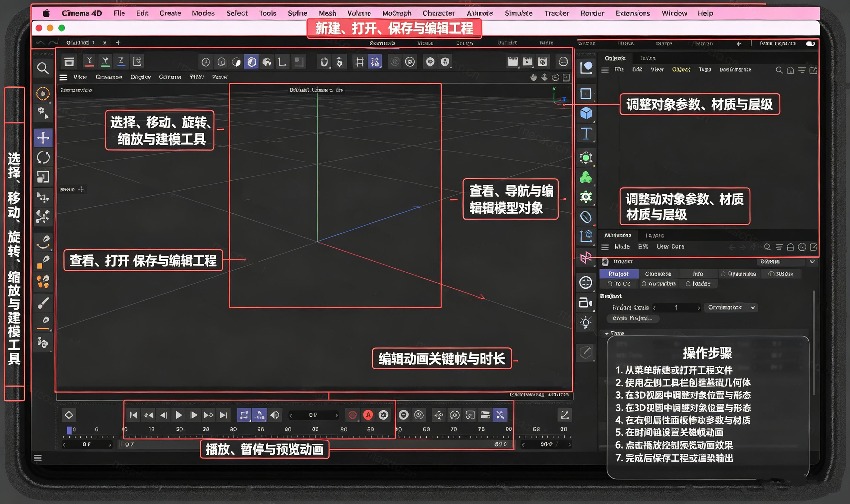Open the Apple menu
Image resolution: width=850 pixels, height=504 pixels.
pos(46,13)
